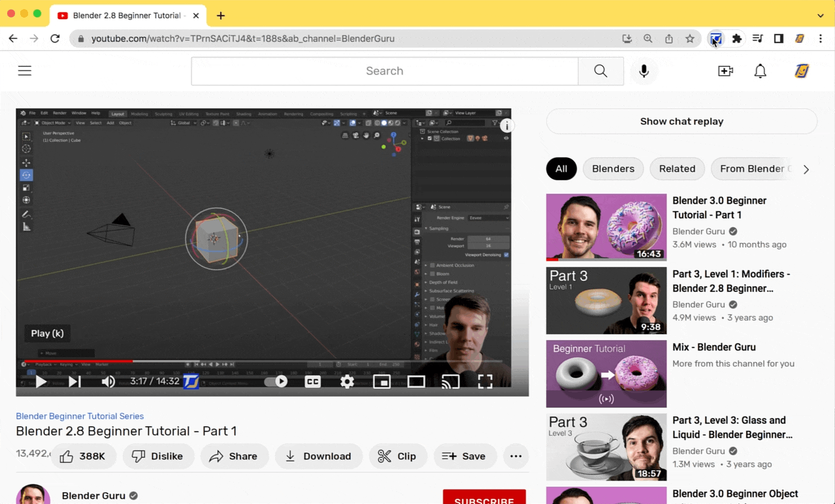The height and width of the screenshot is (504, 835).
Task: Open Chrome three-dot menu
Action: pos(821,39)
